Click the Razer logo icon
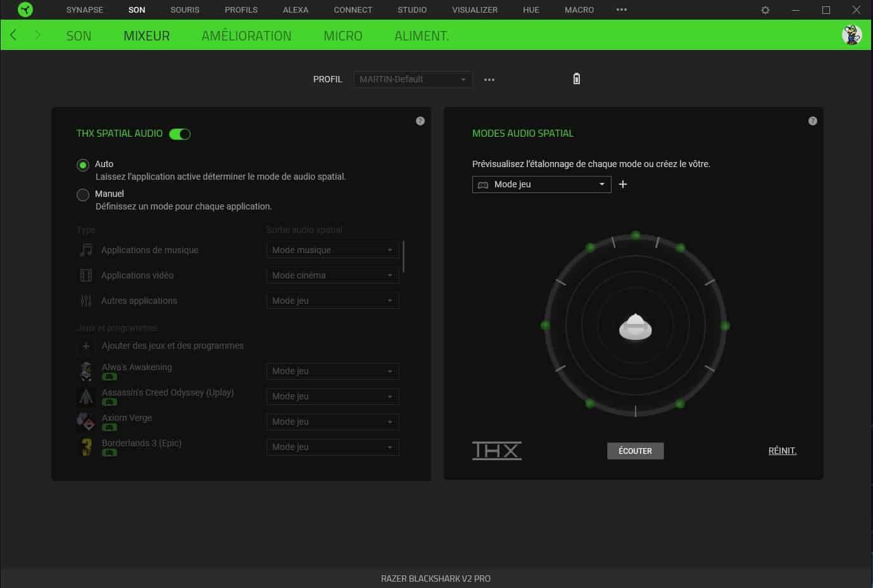 coord(25,9)
